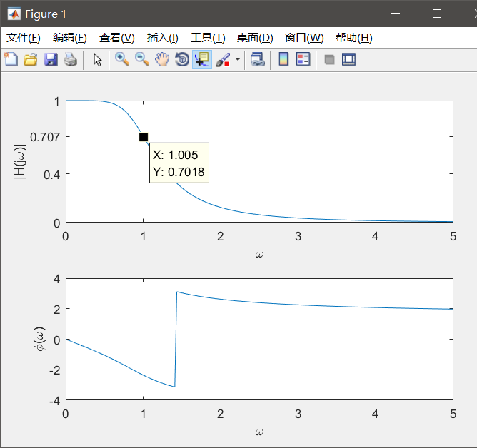Click the Hide Plot Tools icon

(x=329, y=60)
